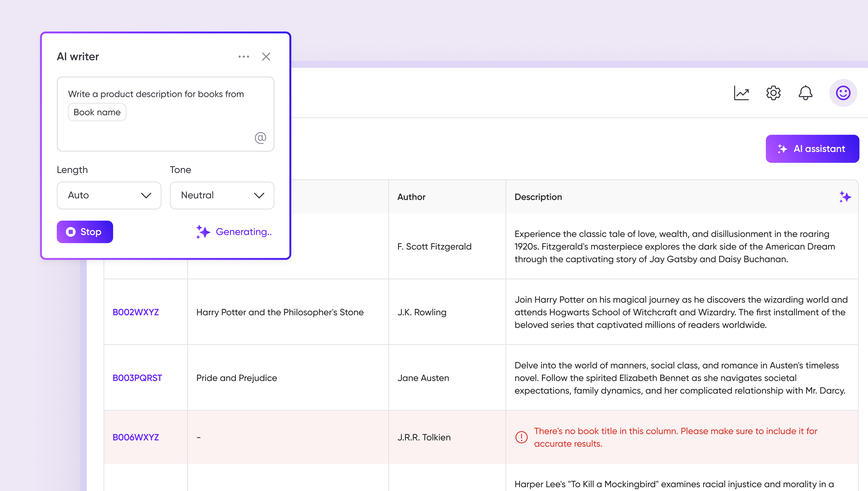Click the red warning icon in Tolkien row

(521, 437)
